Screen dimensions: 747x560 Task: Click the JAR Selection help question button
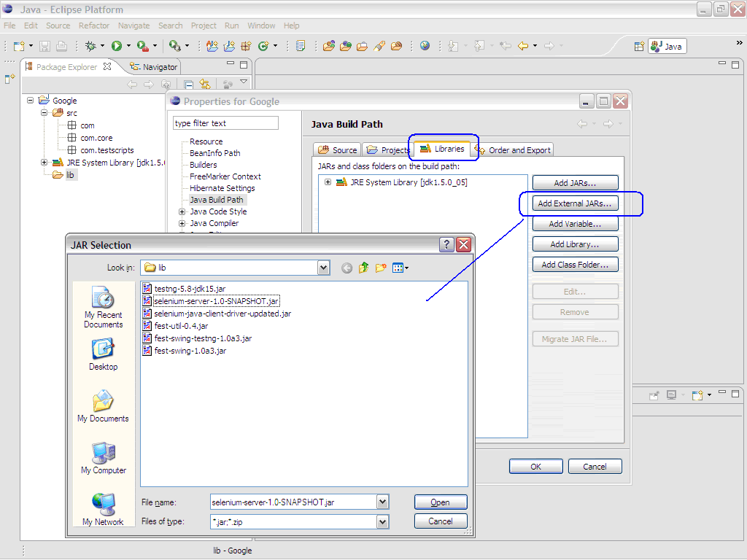point(446,245)
